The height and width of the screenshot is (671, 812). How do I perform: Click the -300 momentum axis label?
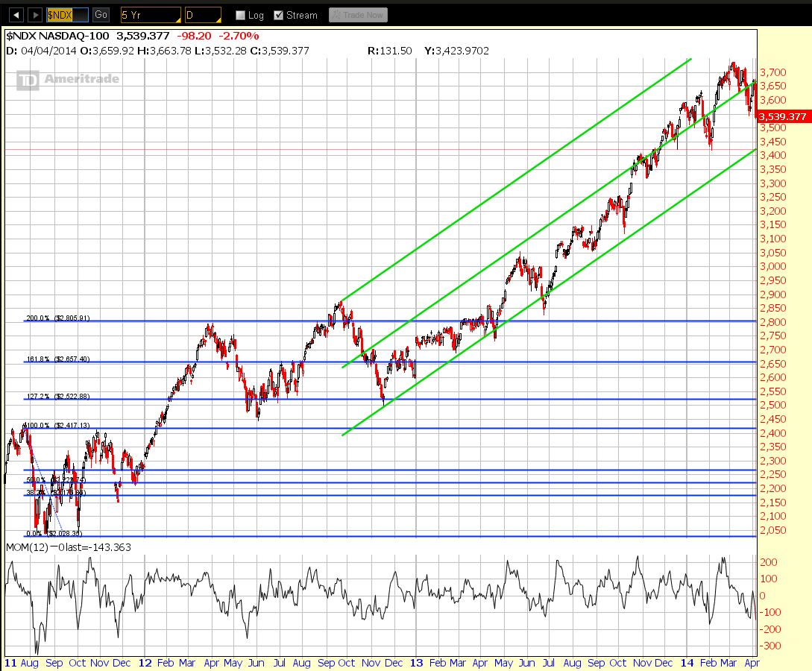pos(770,646)
